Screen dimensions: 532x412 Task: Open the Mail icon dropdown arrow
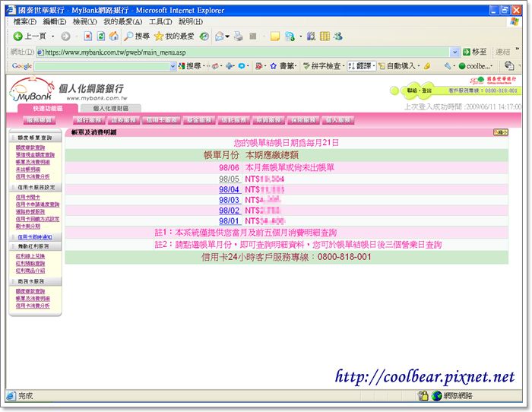point(227,36)
